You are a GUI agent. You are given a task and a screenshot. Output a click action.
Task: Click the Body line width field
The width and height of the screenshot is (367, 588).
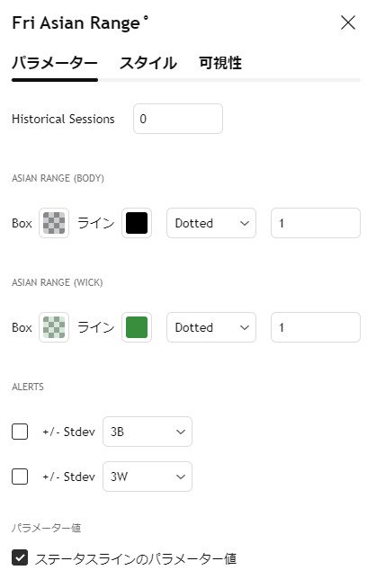point(316,223)
